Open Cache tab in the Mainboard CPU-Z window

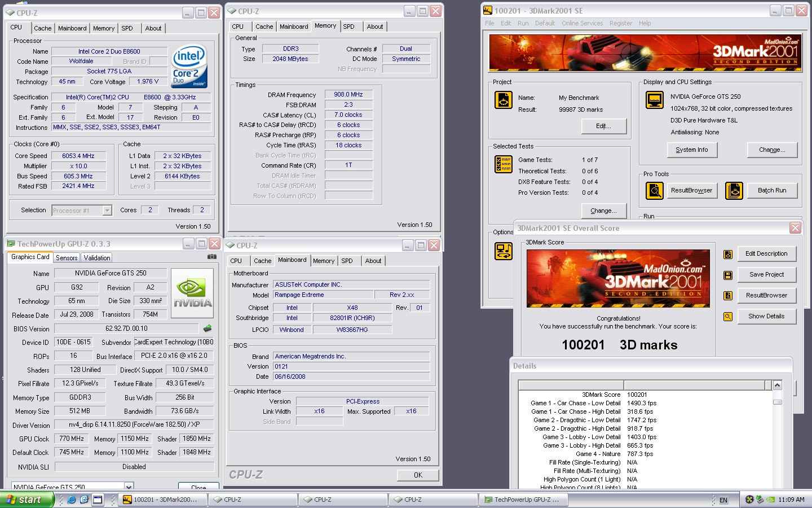(262, 261)
